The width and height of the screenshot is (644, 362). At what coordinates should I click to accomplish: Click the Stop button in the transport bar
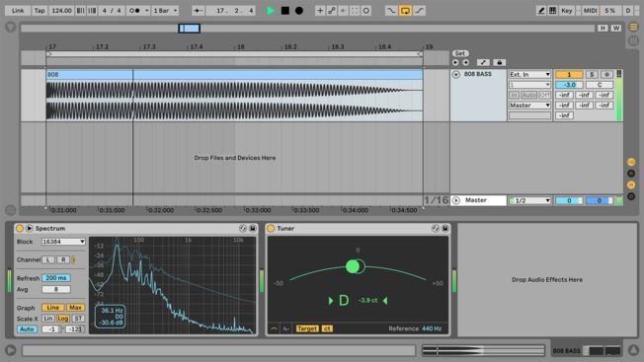click(x=285, y=11)
